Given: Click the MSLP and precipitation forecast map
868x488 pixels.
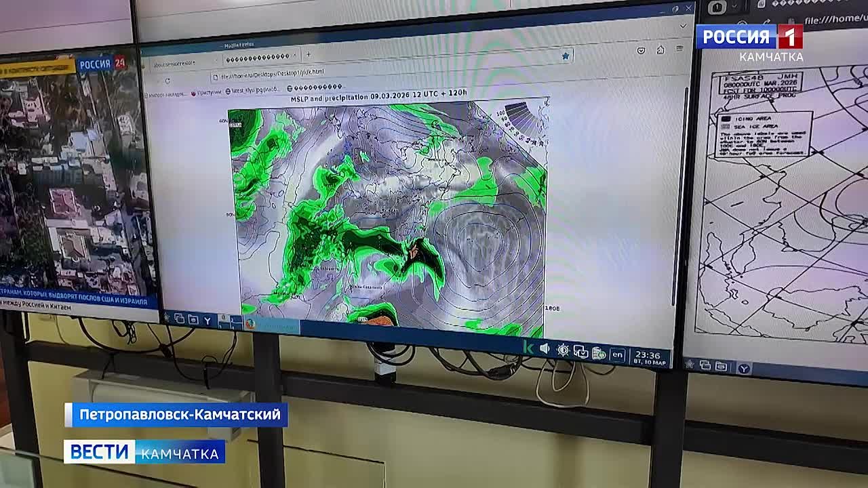Looking at the screenshot, I should [x=387, y=217].
